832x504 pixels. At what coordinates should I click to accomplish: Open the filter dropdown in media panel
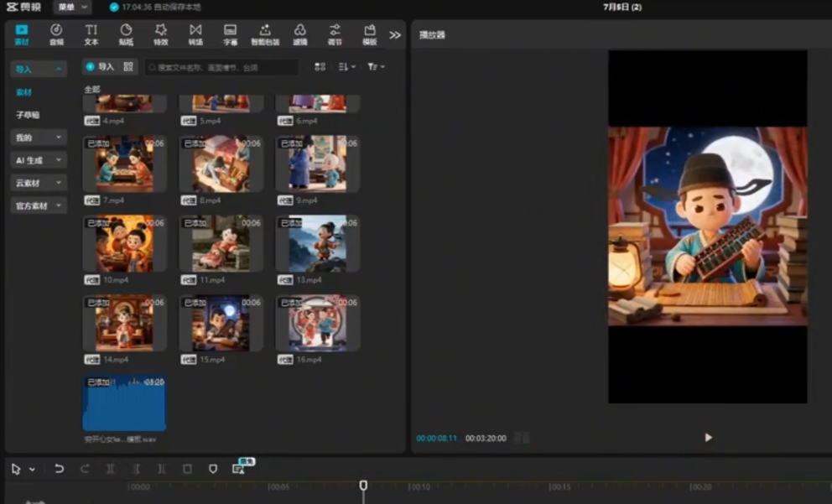(x=376, y=66)
